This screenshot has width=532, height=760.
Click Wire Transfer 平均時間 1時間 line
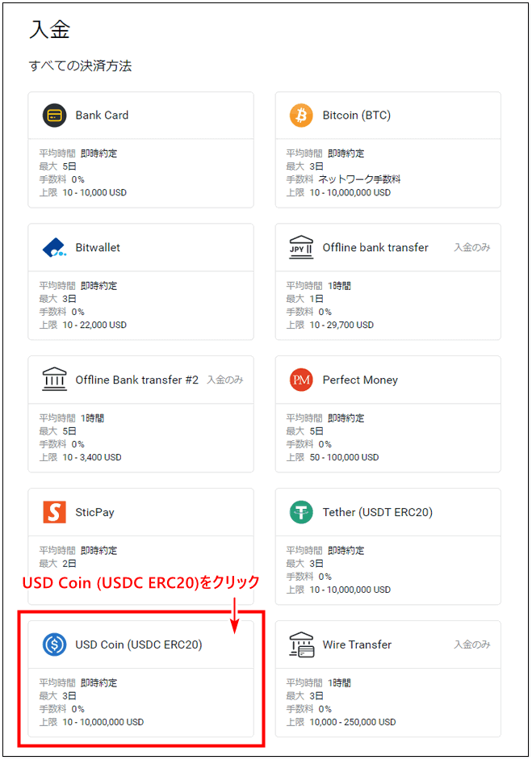click(319, 682)
